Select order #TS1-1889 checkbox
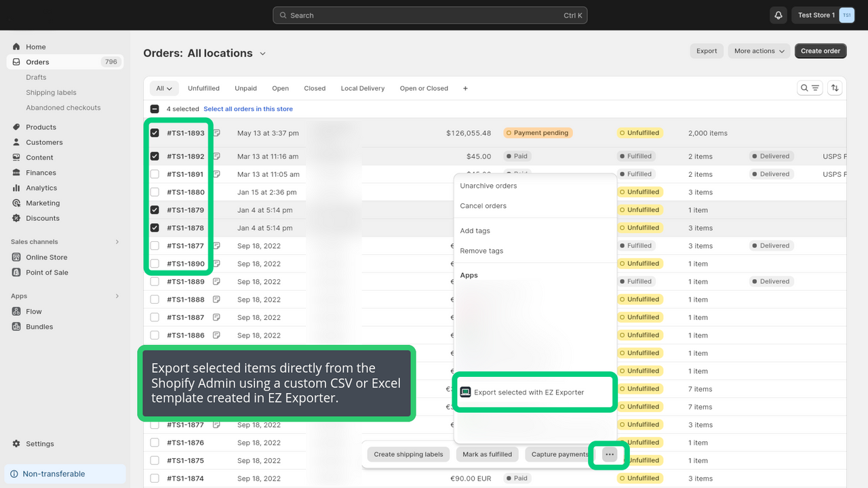Image resolution: width=868 pixels, height=488 pixels. click(x=155, y=281)
